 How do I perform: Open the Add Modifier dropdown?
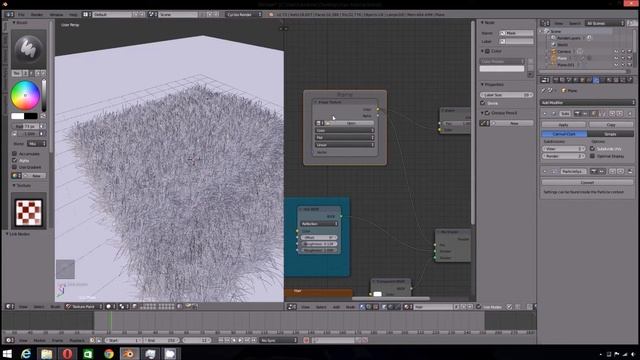587,102
